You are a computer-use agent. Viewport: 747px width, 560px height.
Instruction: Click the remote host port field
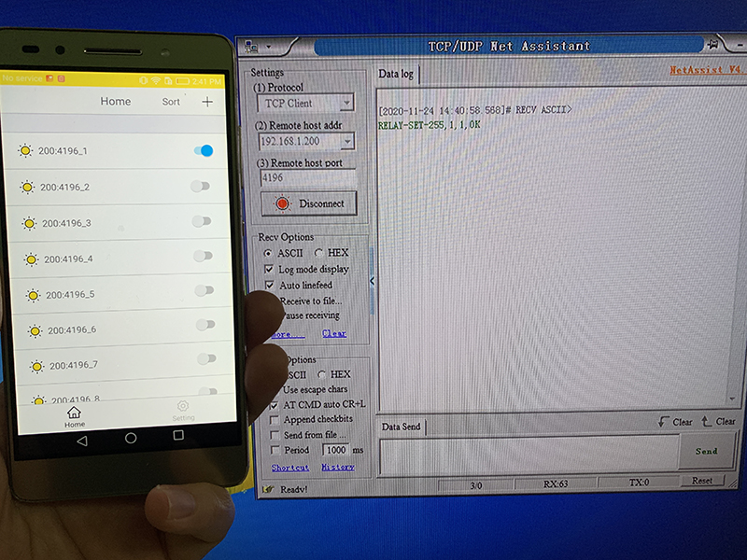pos(306,177)
